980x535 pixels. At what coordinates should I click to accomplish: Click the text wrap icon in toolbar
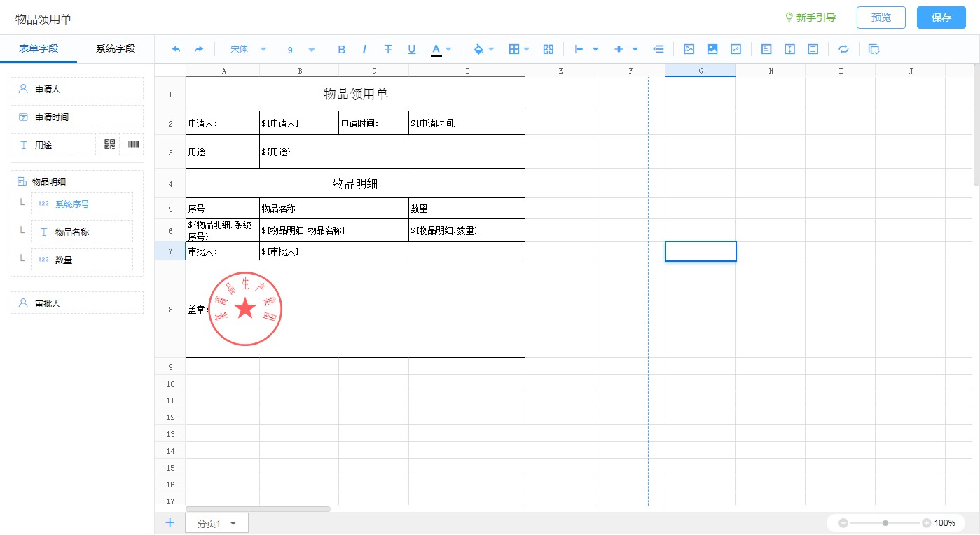[843, 49]
